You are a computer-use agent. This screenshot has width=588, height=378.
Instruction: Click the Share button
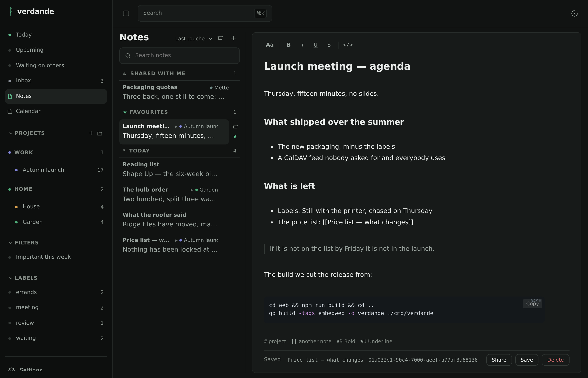(499, 360)
